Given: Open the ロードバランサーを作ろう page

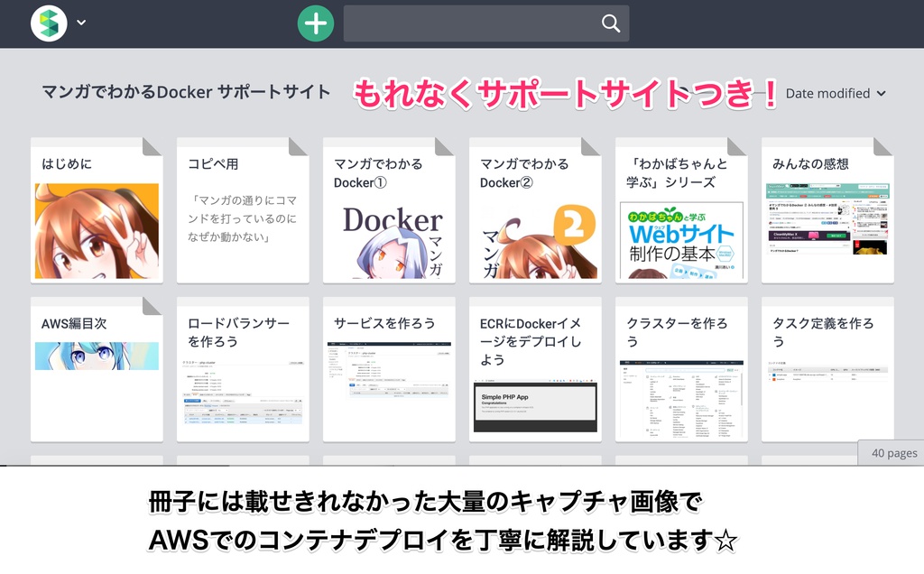Looking at the screenshot, I should 243,370.
